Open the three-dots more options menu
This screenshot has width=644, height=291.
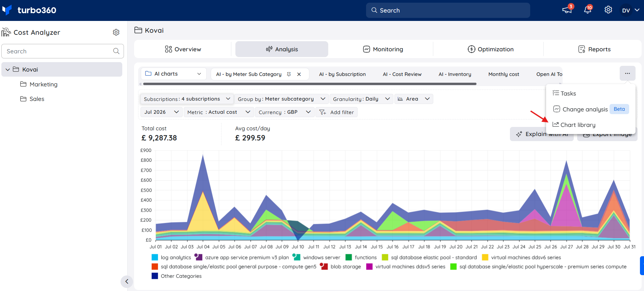point(627,73)
